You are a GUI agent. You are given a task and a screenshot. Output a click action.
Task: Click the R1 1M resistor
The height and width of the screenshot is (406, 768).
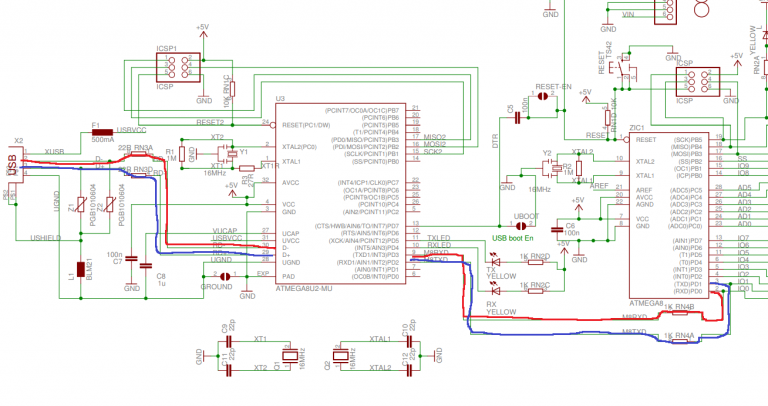(x=182, y=154)
